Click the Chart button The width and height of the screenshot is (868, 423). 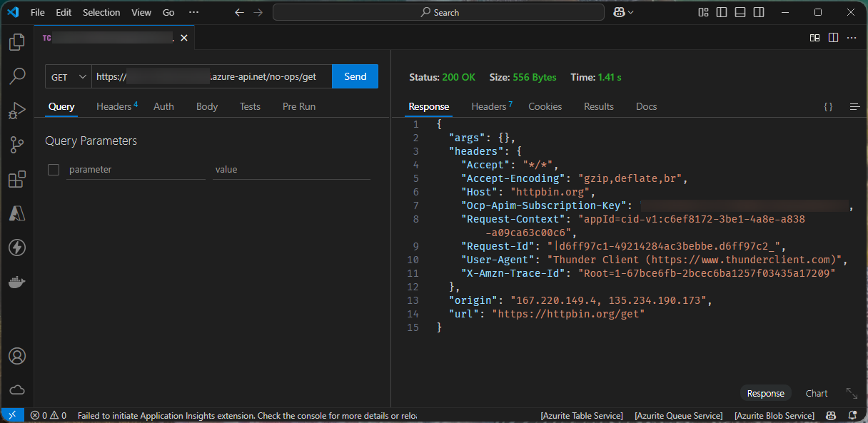817,393
